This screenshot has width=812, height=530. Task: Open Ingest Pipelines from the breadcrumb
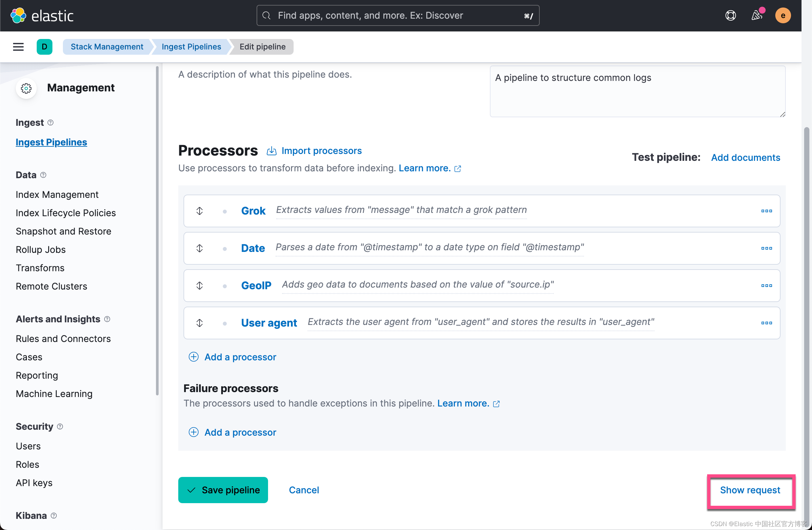tap(191, 47)
